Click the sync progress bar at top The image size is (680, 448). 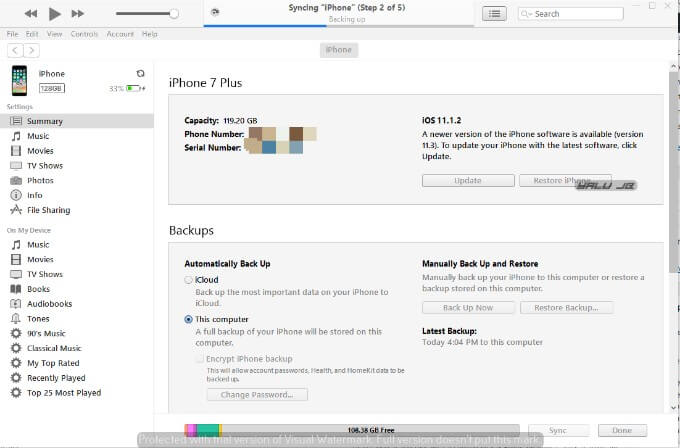tap(339, 26)
